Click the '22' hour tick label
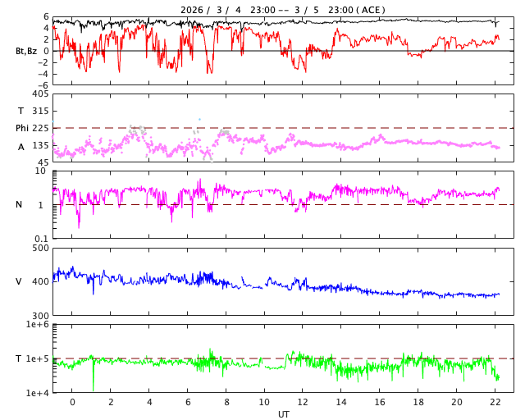525x420 pixels. pos(495,402)
